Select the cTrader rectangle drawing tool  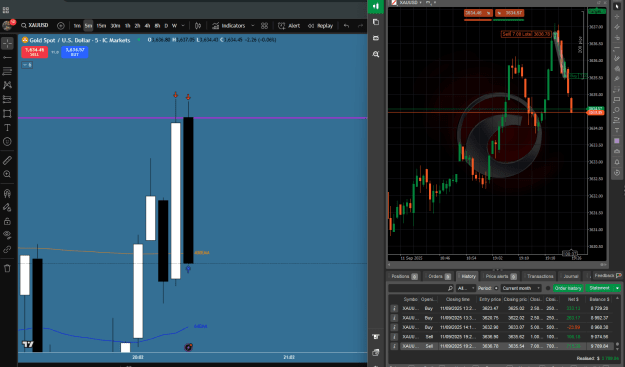coord(617,99)
